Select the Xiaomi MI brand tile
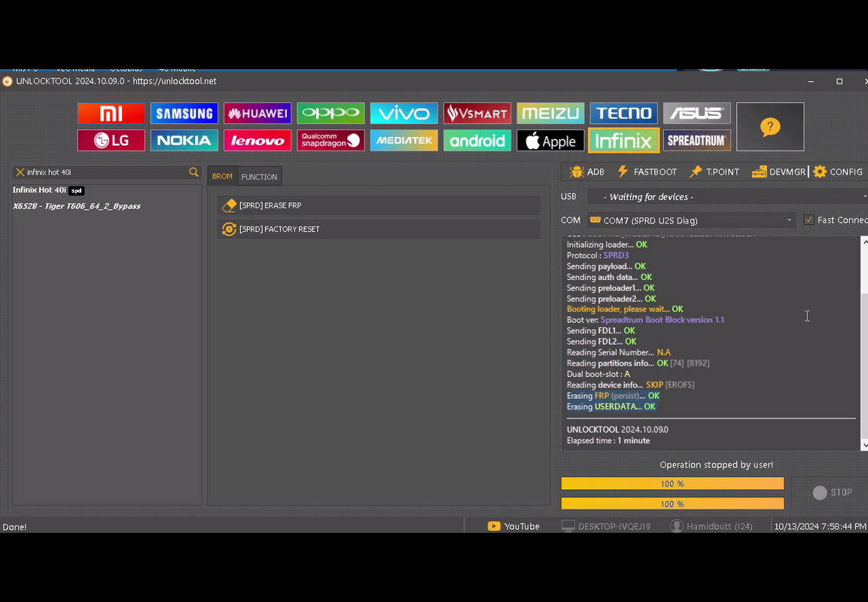 click(111, 114)
